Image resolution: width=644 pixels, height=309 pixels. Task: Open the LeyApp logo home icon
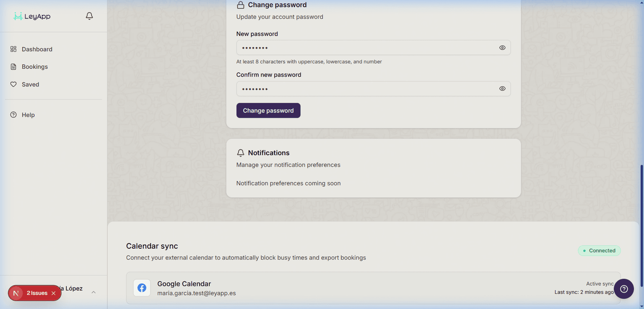pos(18,16)
